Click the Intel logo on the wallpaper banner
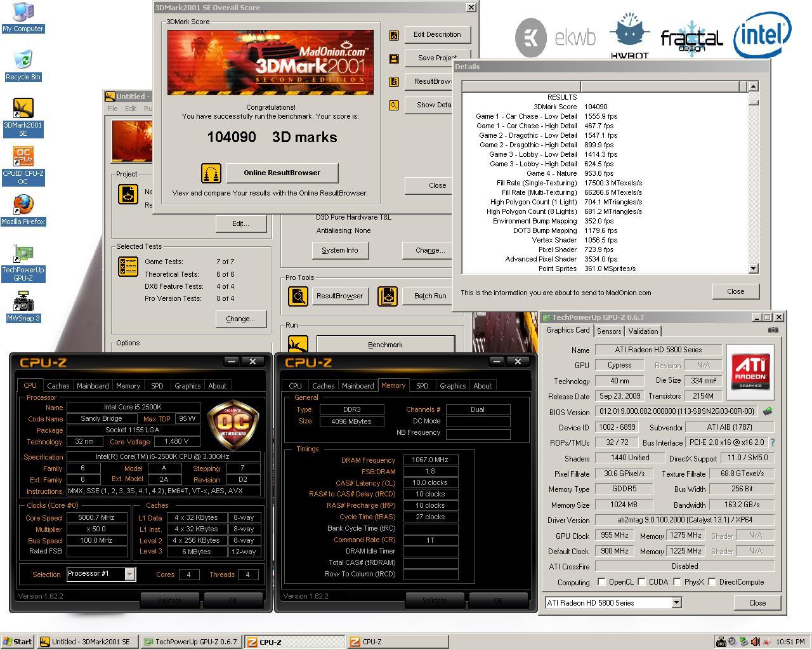 pyautogui.click(x=762, y=35)
